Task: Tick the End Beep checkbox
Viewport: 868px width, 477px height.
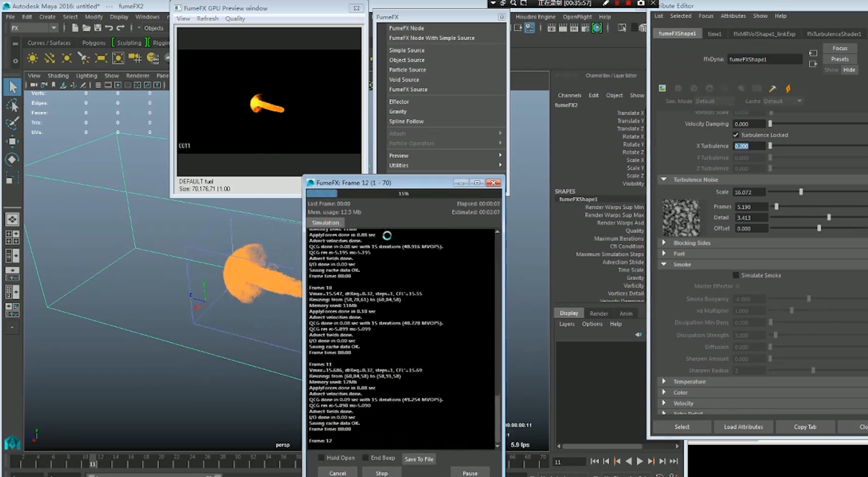Action: point(365,458)
